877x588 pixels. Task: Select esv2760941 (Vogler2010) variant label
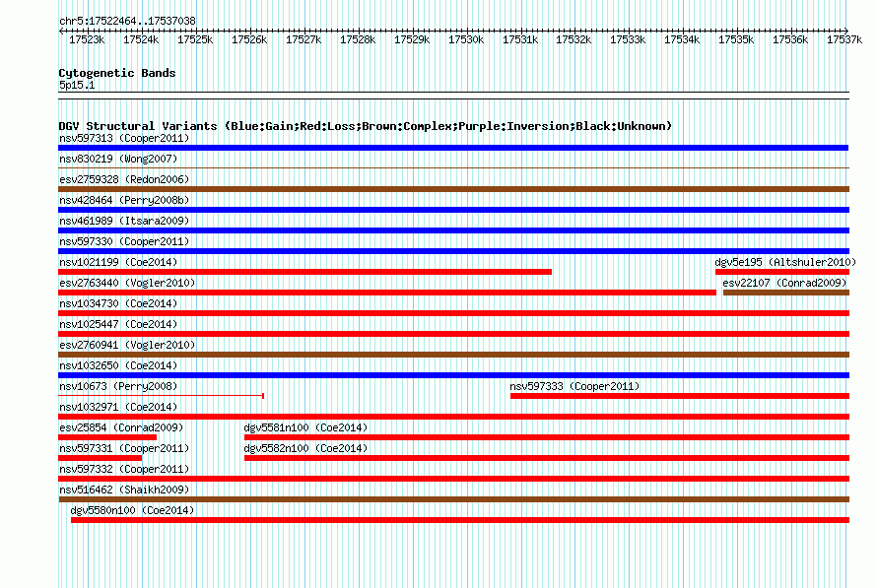click(x=127, y=345)
